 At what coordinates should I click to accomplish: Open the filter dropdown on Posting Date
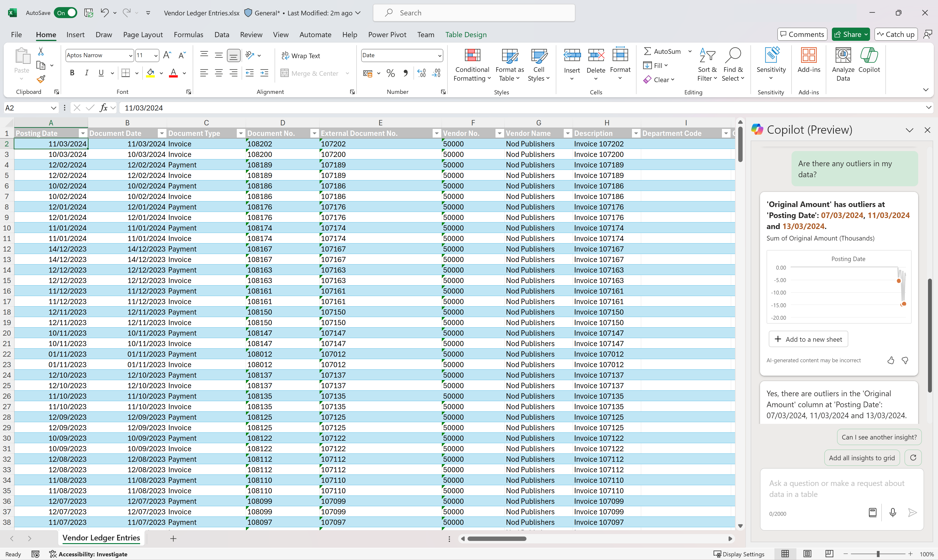[83, 133]
